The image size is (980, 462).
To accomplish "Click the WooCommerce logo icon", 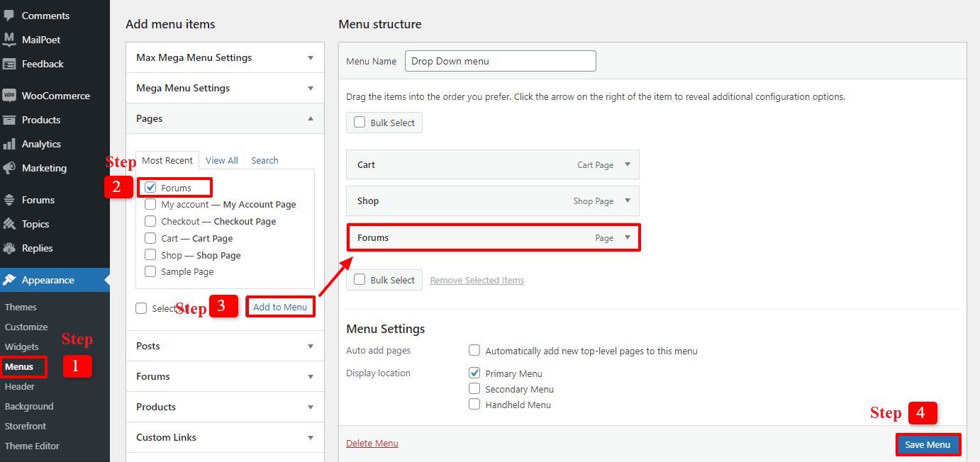I will [9, 96].
